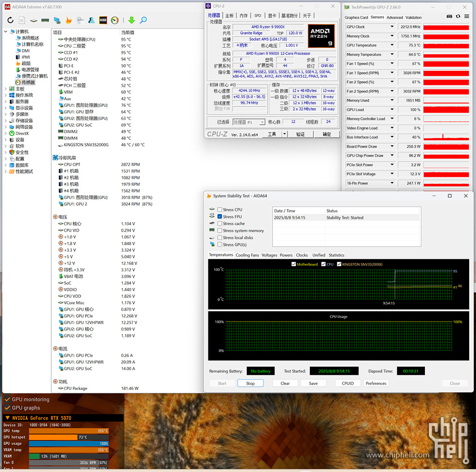Open CPUID from stability test

[x=348, y=383]
